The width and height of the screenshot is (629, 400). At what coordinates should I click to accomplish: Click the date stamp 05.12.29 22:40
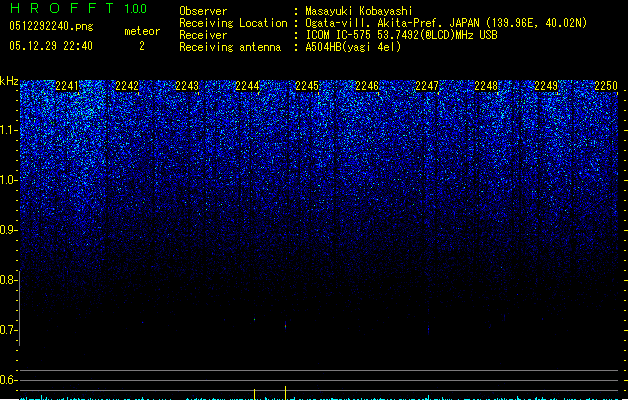coord(51,46)
